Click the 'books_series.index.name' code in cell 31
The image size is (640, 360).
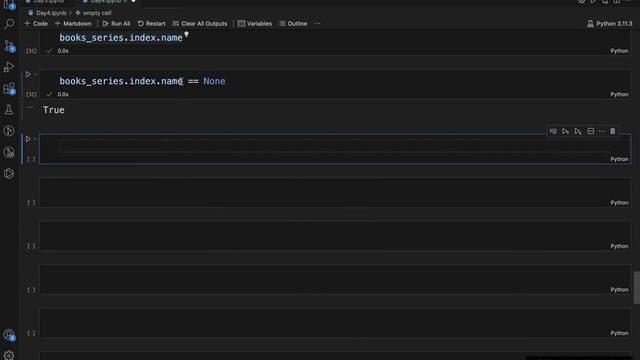pyautogui.click(x=121, y=38)
